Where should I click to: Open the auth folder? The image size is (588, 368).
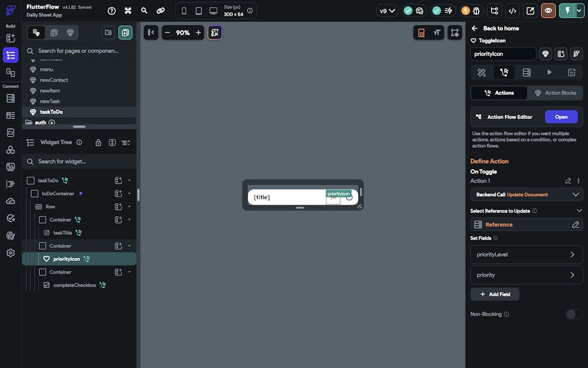click(x=41, y=122)
